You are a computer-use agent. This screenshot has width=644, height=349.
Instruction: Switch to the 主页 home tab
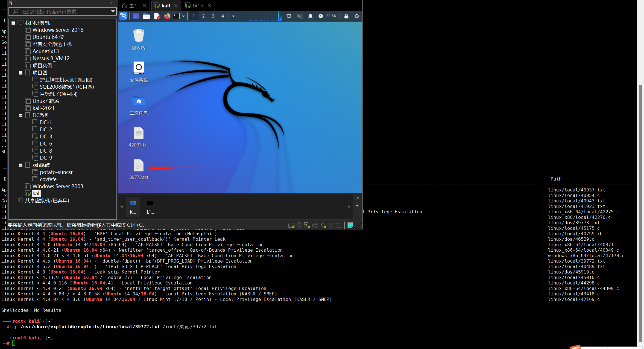click(x=131, y=6)
